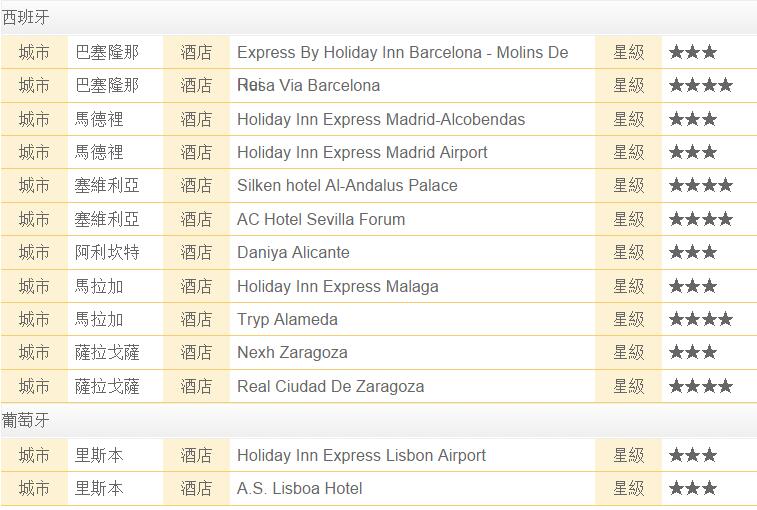Click the 西班牙 section header
757x510 pixels.
(x=26, y=17)
